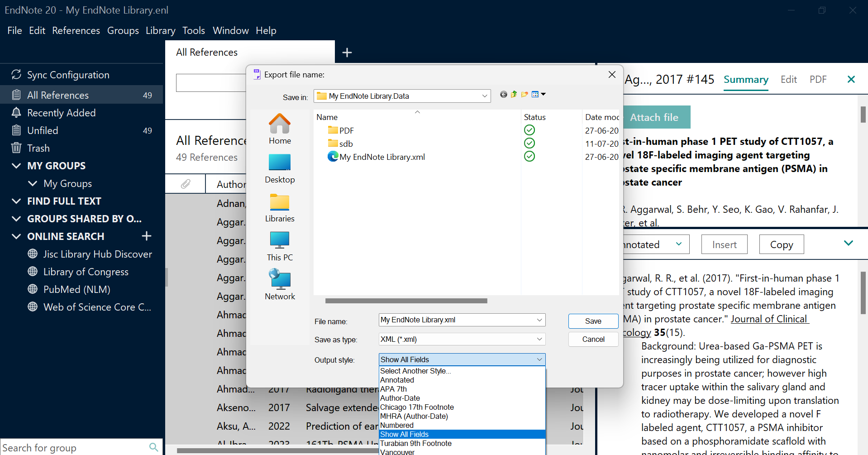Viewport: 868px width, 455px height.
Task: Open the References menu
Action: coord(76,30)
